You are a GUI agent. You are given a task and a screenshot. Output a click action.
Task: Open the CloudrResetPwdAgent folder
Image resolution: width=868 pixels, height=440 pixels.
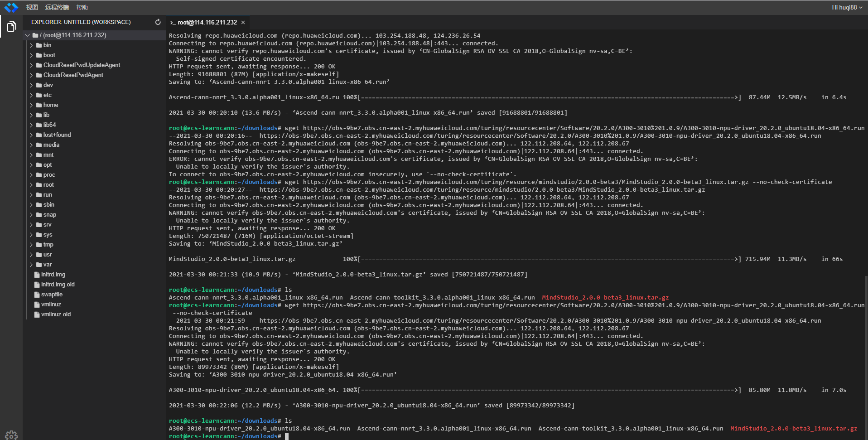coord(73,75)
